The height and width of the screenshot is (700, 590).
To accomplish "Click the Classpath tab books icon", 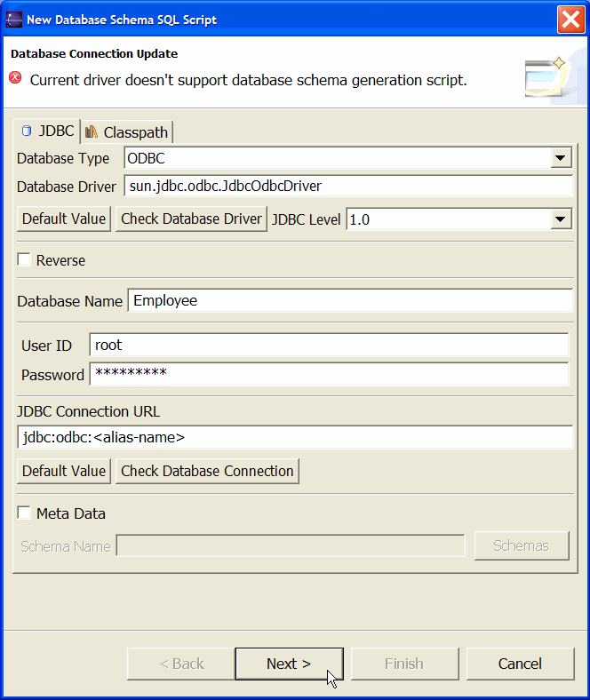I will tap(92, 131).
